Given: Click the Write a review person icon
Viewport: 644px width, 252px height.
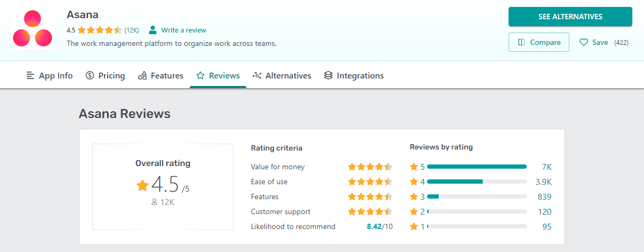Looking at the screenshot, I should [153, 30].
